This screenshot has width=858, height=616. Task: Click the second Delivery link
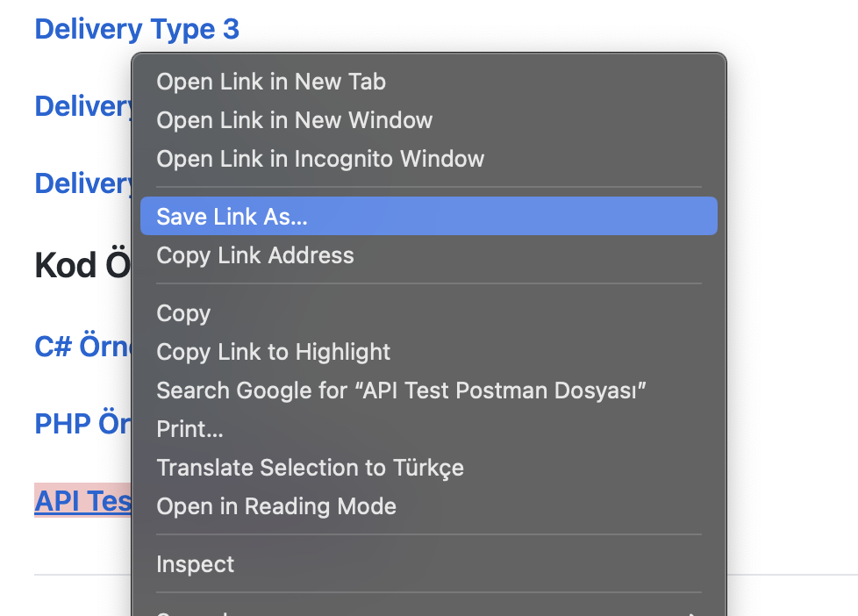(x=79, y=105)
